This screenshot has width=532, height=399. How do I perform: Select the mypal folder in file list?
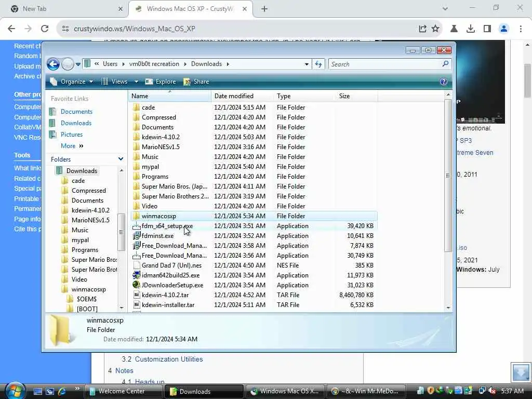pyautogui.click(x=150, y=167)
